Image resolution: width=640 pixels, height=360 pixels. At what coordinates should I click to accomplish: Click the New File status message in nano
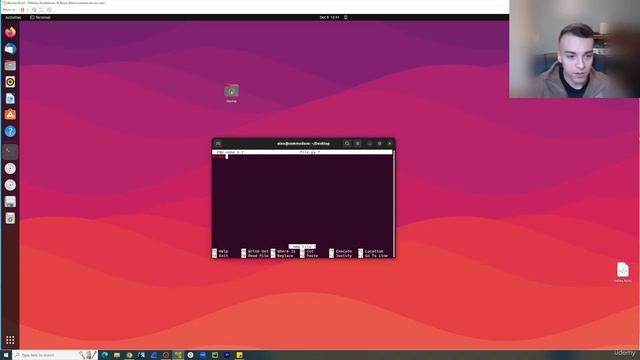(x=302, y=247)
